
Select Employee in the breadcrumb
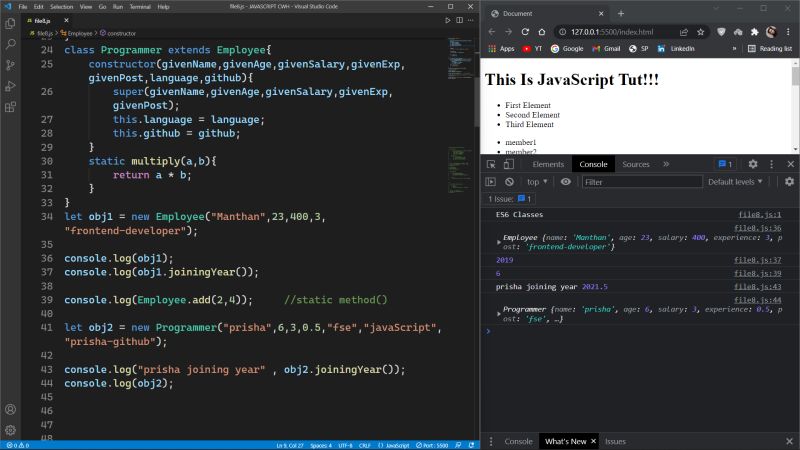pos(77,33)
